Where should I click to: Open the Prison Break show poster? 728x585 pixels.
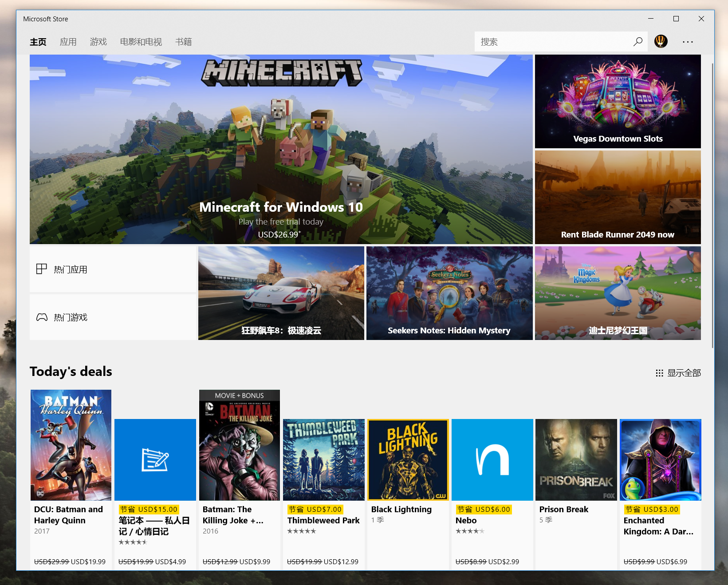coord(576,460)
